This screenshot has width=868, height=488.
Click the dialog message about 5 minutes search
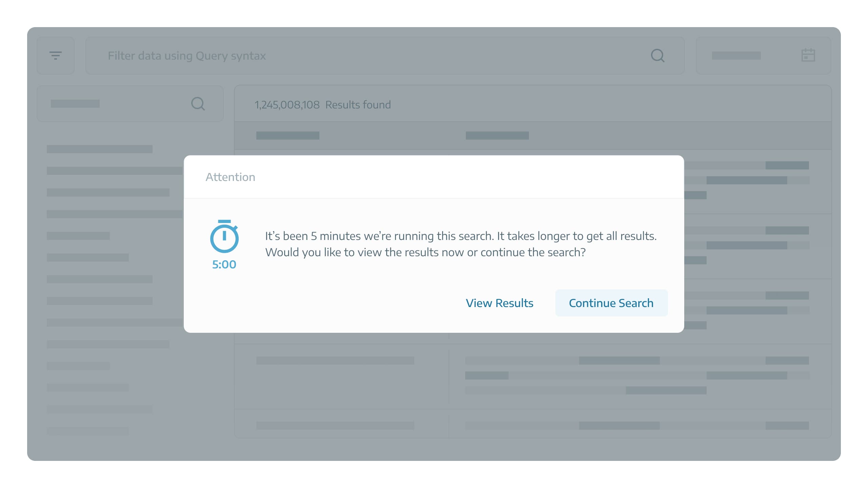[461, 244]
